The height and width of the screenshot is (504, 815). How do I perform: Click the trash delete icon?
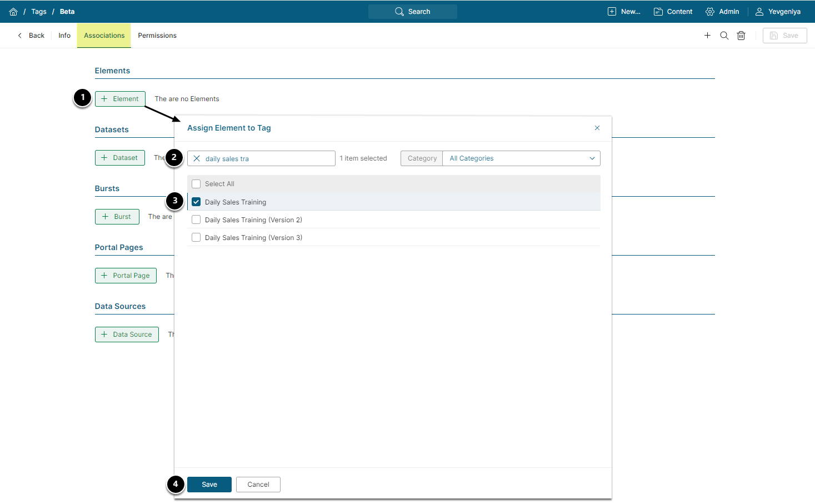(x=741, y=36)
